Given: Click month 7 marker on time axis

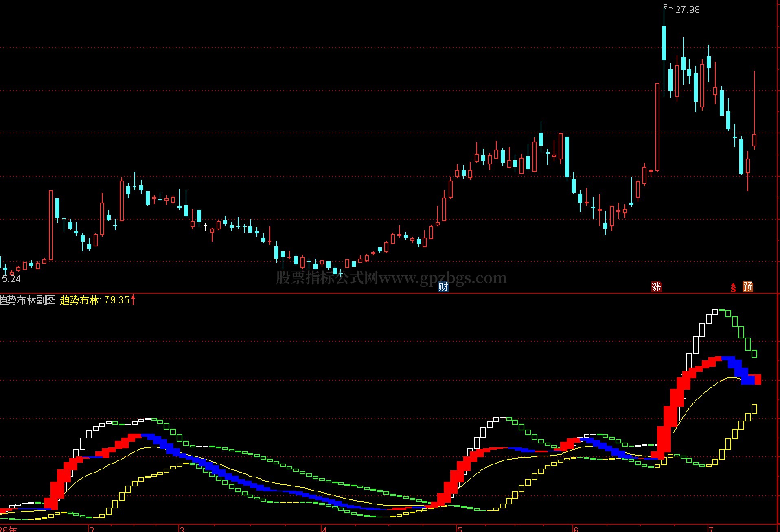Looking at the screenshot, I should 711,529.
